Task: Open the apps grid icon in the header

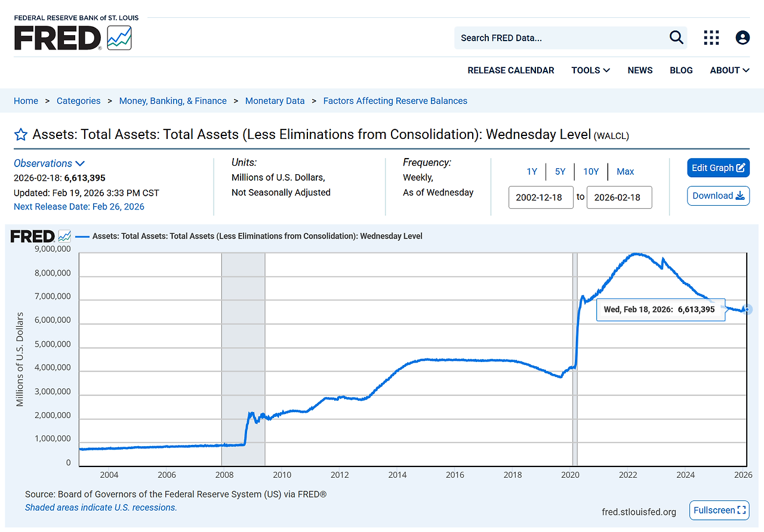Action: click(x=711, y=37)
